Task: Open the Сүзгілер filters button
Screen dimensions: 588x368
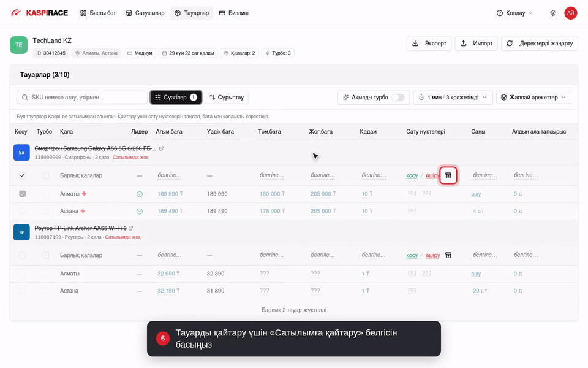Action: 176,98
